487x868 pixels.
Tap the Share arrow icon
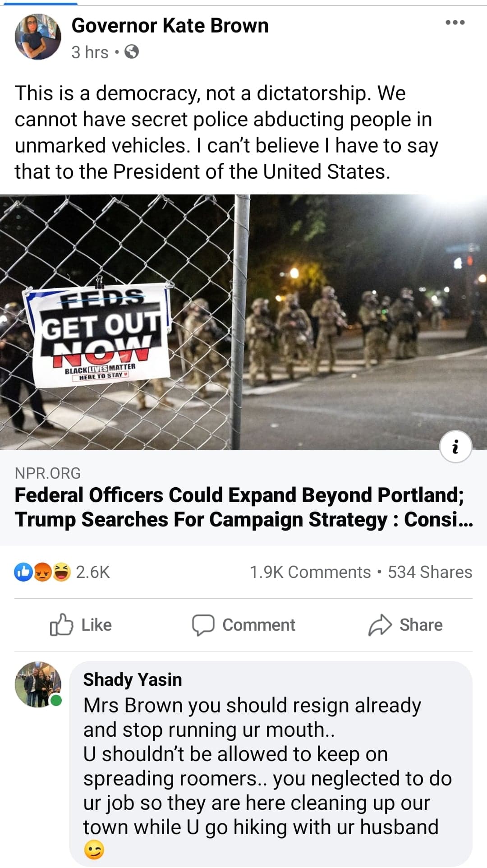coord(380,625)
